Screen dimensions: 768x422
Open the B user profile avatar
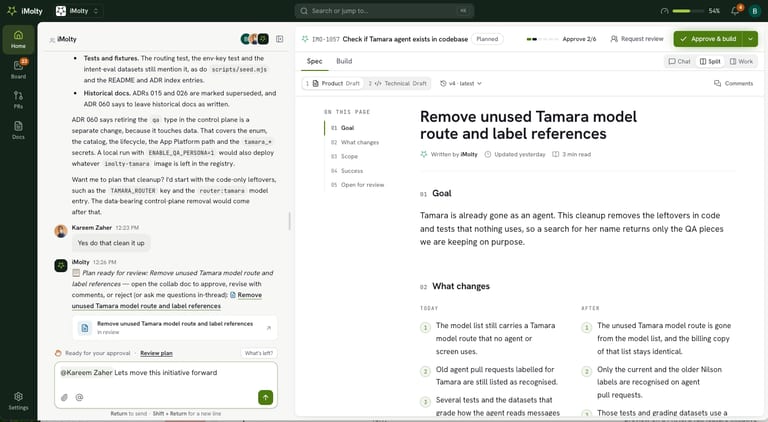pos(755,11)
